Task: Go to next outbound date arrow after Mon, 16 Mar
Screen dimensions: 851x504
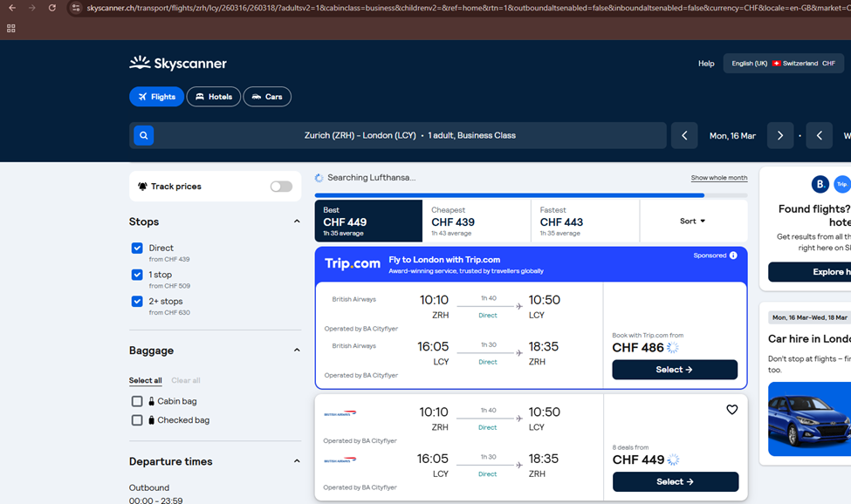Action: coord(780,135)
